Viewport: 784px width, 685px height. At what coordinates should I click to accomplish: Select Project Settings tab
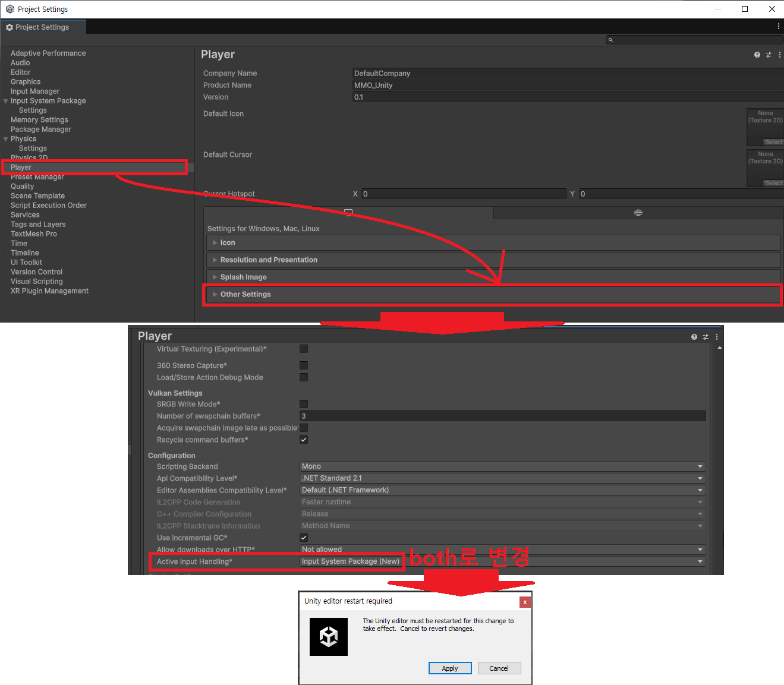pyautogui.click(x=43, y=27)
